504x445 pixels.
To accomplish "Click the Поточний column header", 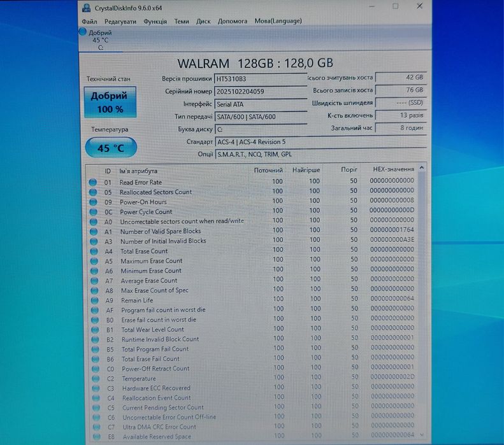I will 268,170.
